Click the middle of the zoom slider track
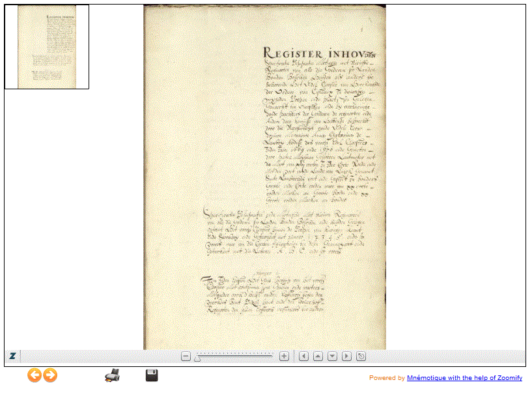Screen dimensions: 532x393 tap(234, 356)
